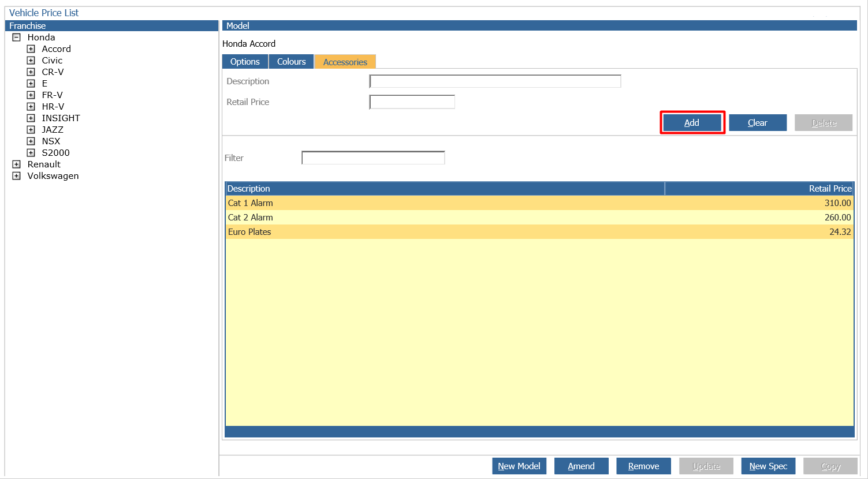This screenshot has height=479, width=868.
Task: Select the E model tree item
Action: coord(44,84)
